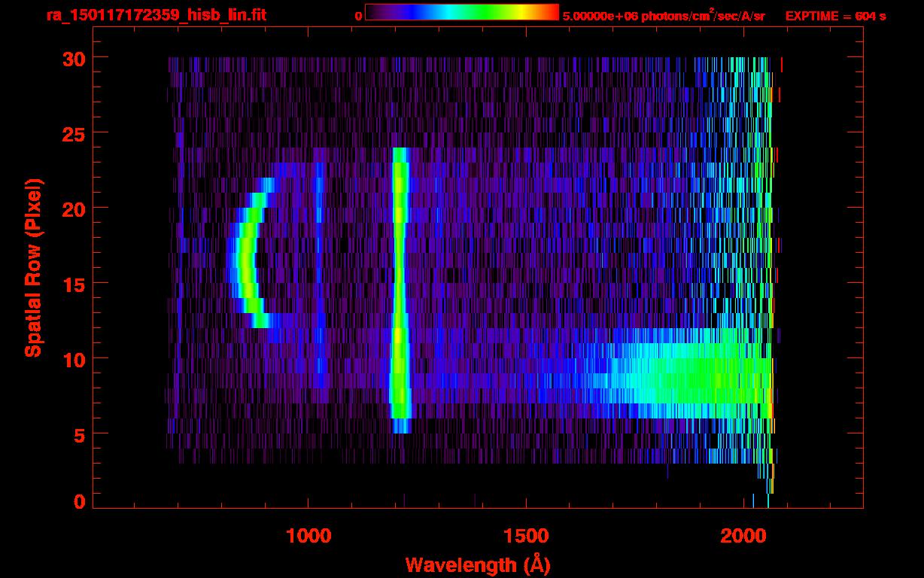Image resolution: width=924 pixels, height=578 pixels.
Task: Click the colorbar minimum label 0
Action: [358, 16]
